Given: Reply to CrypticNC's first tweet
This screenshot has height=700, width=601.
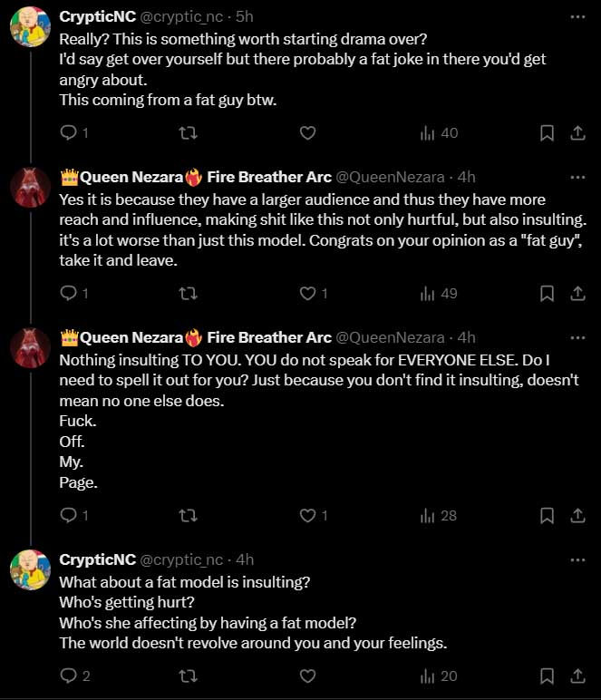Looking at the screenshot, I should [73, 133].
